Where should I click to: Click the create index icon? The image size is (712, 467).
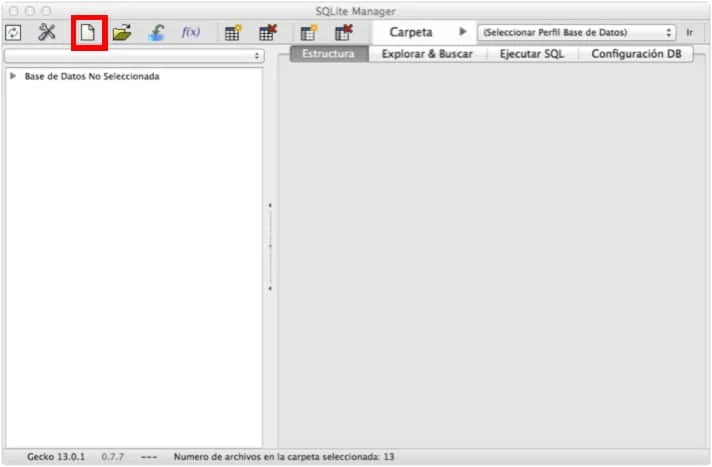coord(309,33)
